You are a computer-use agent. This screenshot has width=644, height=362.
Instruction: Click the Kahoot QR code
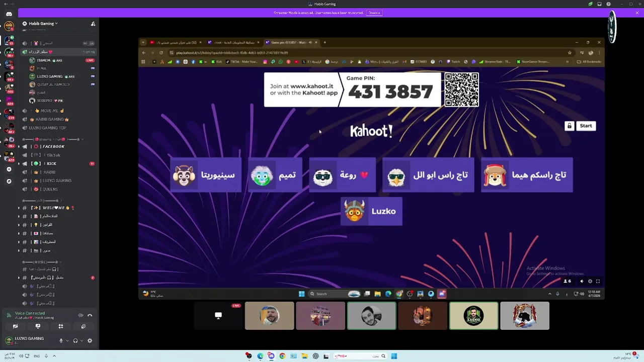461,89
